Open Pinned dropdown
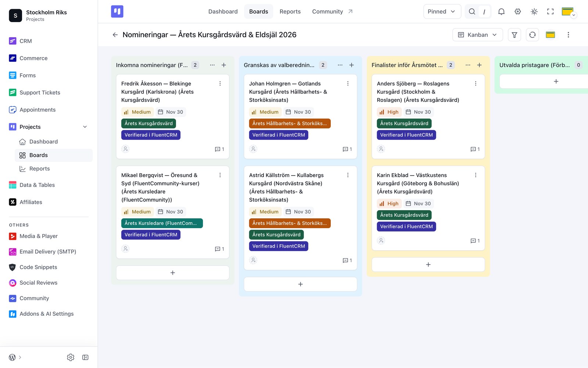588x368 pixels. click(x=442, y=12)
